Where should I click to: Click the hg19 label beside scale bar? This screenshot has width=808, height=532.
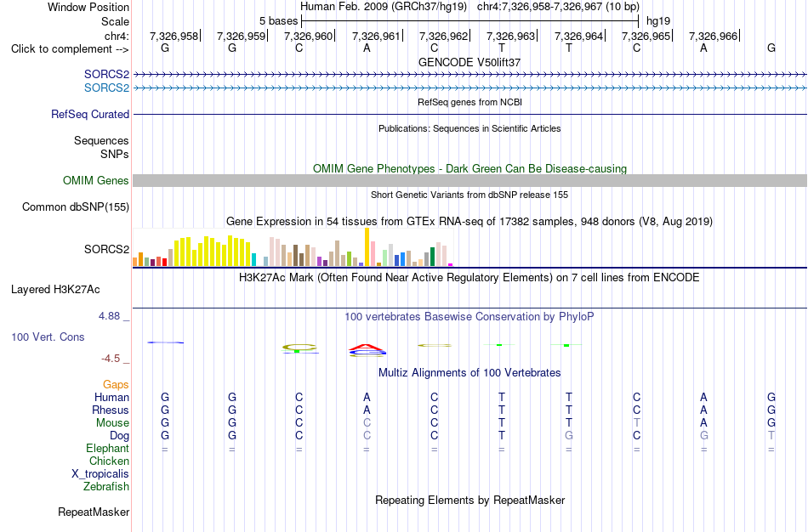point(658,21)
